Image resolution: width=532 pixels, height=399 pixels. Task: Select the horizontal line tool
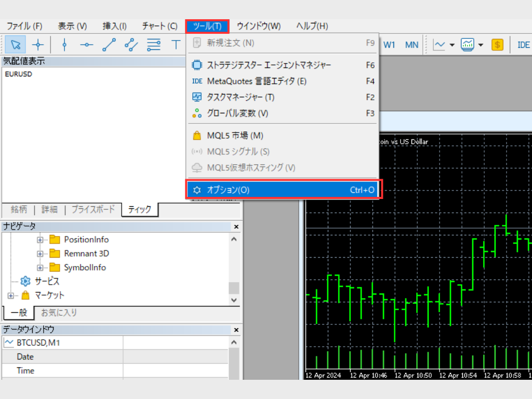pyautogui.click(x=87, y=45)
